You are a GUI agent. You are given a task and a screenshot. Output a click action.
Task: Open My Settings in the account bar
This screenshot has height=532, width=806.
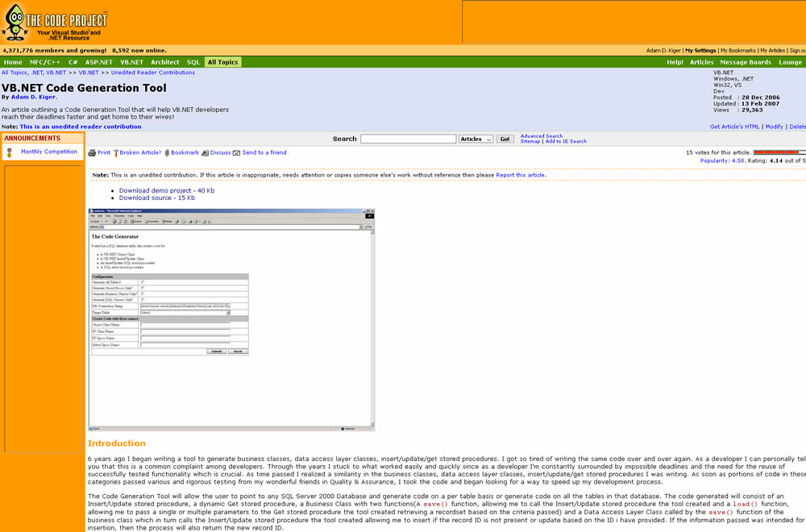(x=700, y=51)
